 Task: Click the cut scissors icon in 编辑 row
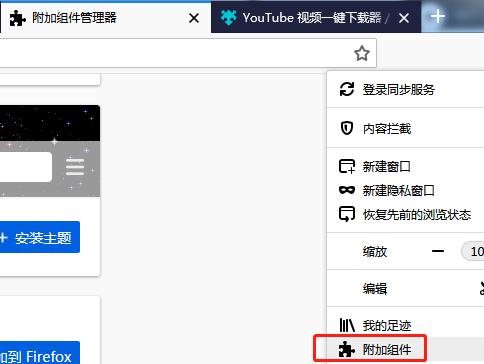(482, 289)
